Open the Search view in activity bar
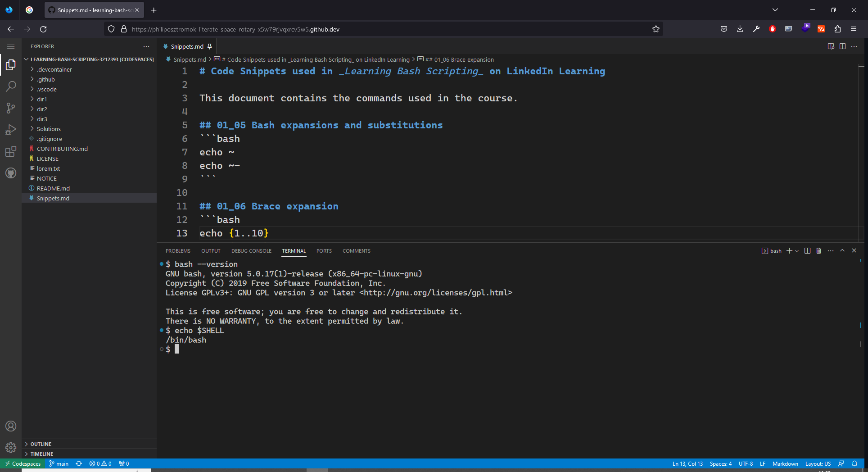Viewport: 868px width, 472px height. coord(11,86)
